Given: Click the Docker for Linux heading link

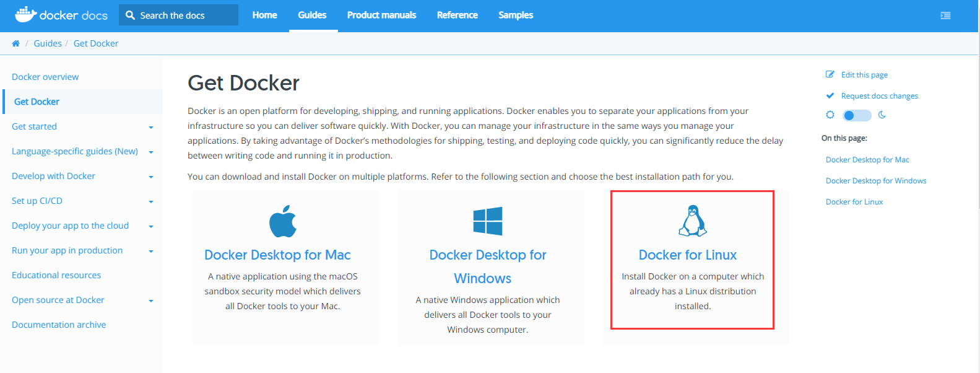Looking at the screenshot, I should point(688,255).
